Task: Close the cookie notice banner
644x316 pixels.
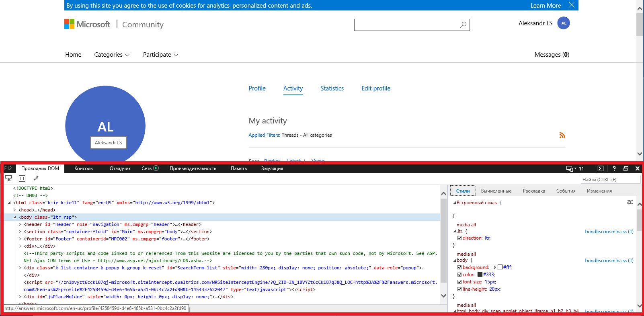Action: (x=572, y=5)
